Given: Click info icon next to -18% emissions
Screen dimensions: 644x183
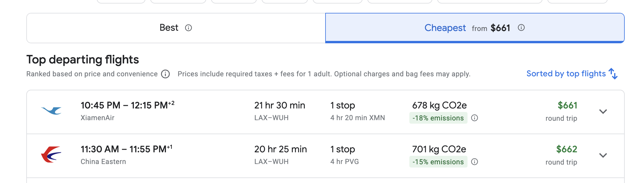Looking at the screenshot, I should [475, 118].
